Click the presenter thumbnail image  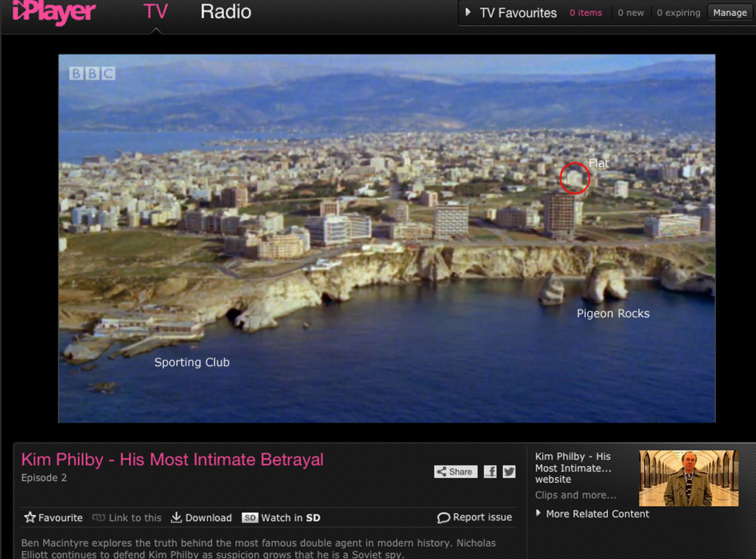click(688, 478)
